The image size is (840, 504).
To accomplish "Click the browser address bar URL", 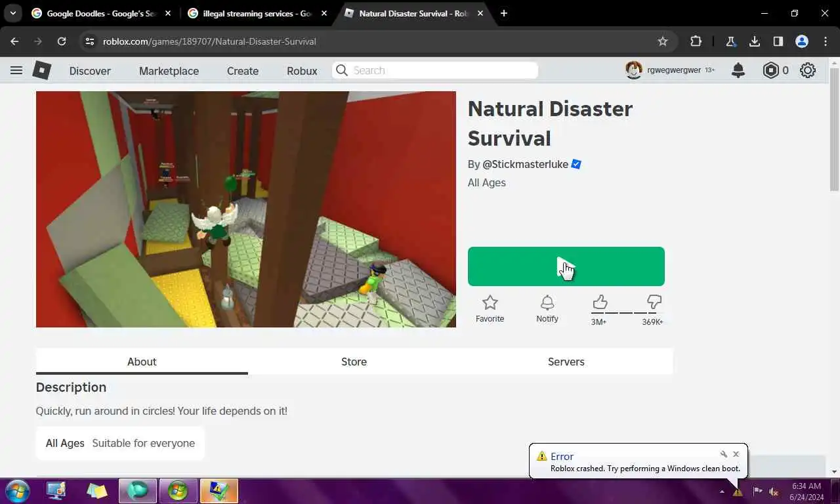I will 209,41.
